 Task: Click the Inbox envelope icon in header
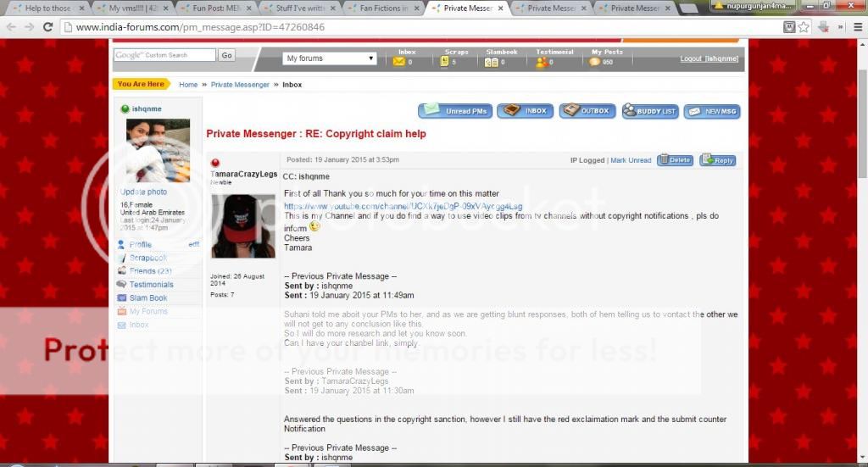click(398, 62)
